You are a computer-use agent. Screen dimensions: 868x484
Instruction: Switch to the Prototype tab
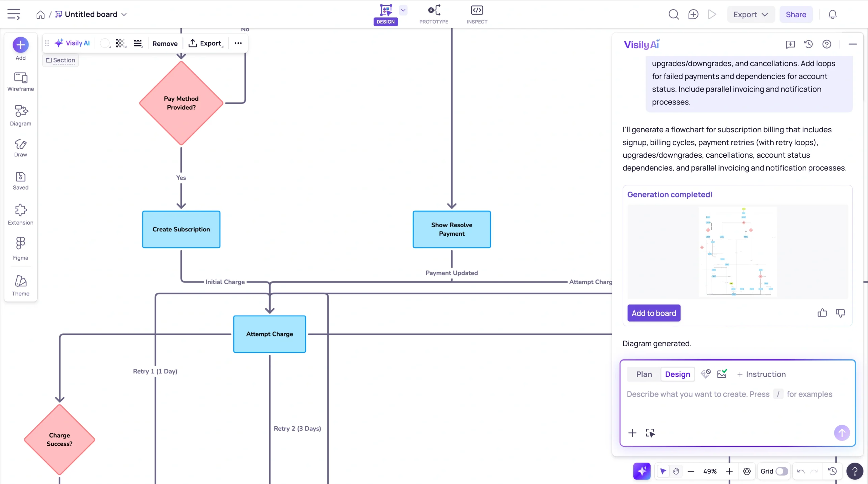(433, 14)
